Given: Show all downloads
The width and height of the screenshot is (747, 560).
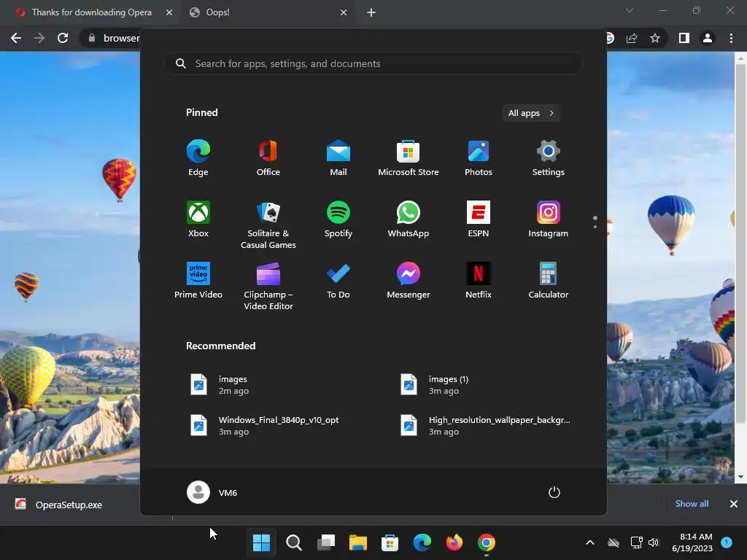Looking at the screenshot, I should pyautogui.click(x=692, y=504).
